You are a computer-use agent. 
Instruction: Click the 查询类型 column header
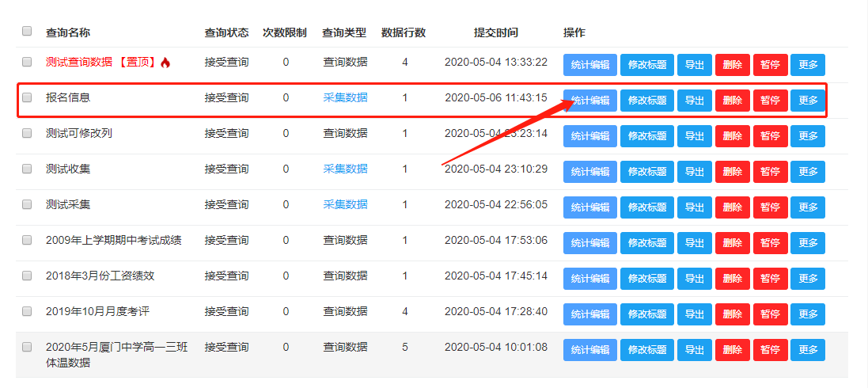click(x=344, y=32)
